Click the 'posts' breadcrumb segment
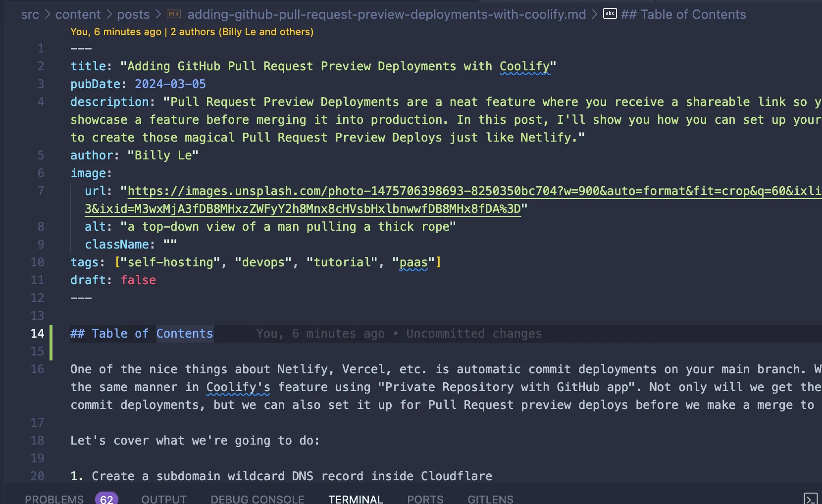This screenshot has width=822, height=504. coord(133,14)
